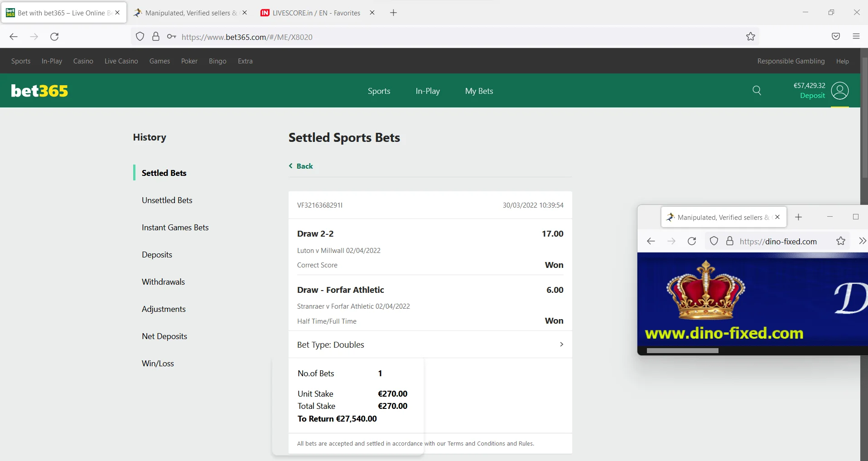Open In-Play in the top dark menu
Image resolution: width=868 pixels, height=461 pixels.
[52, 61]
